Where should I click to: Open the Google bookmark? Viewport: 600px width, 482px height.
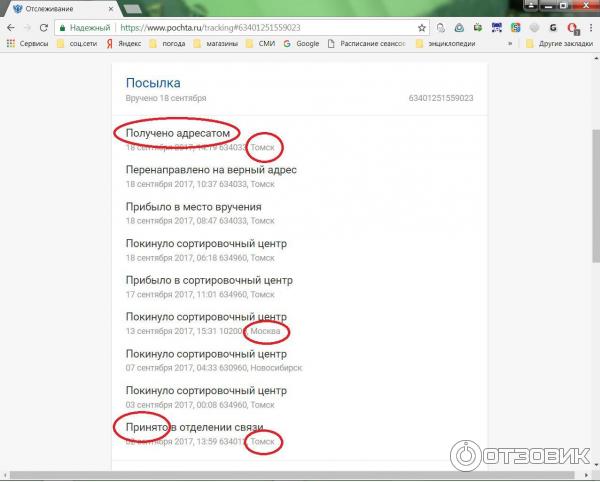click(302, 44)
